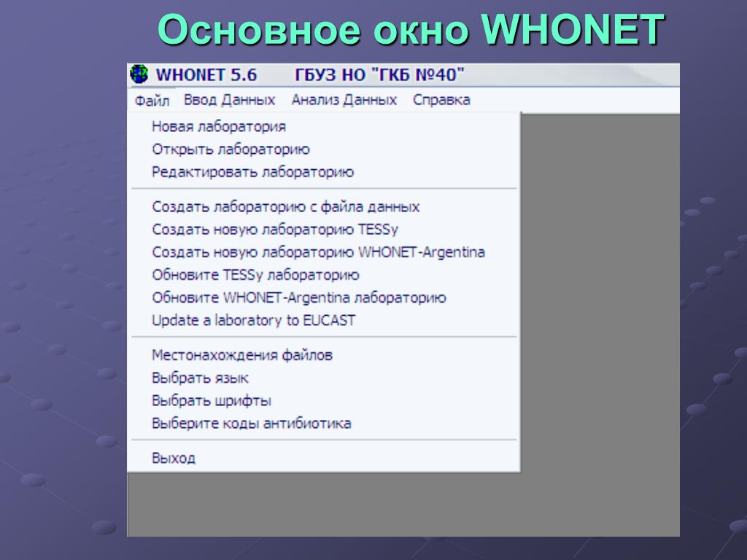The image size is (747, 560).
Task: Open the Ввод Данных menu
Action: [230, 100]
